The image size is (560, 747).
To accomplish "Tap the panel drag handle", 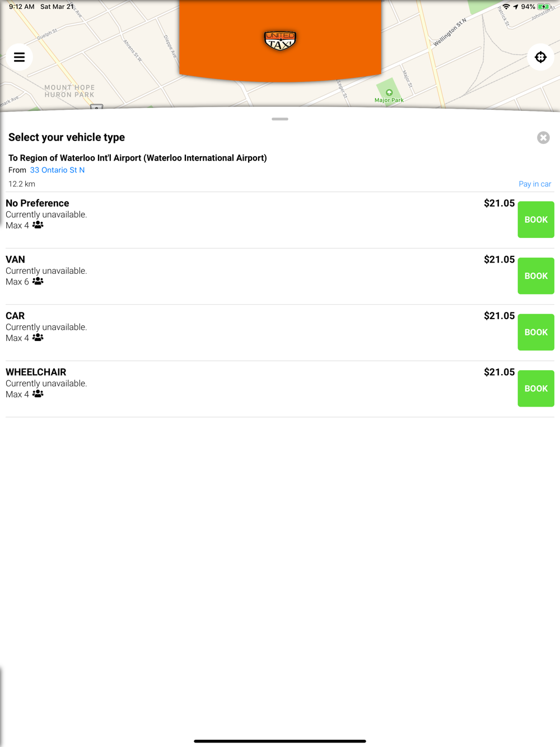I will (x=280, y=119).
